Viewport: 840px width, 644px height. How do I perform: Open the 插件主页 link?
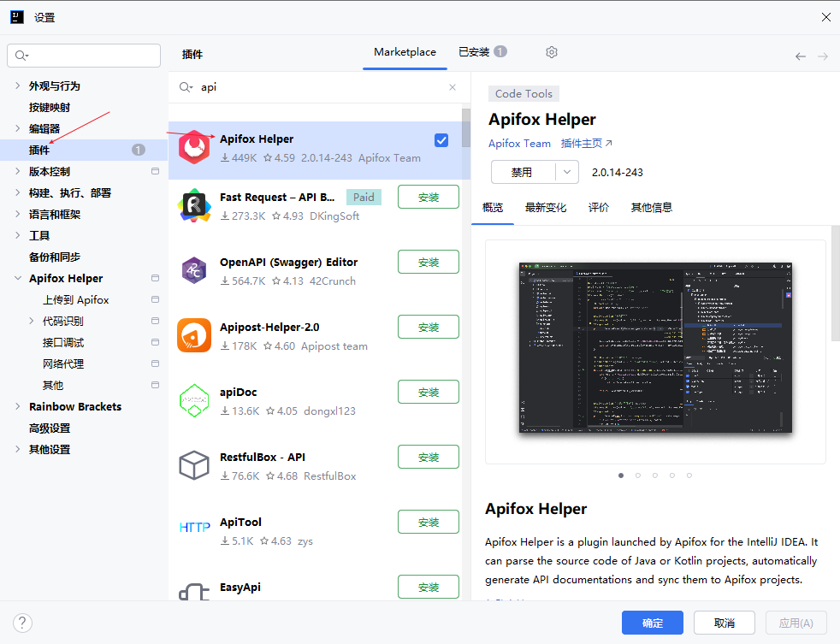(586, 144)
